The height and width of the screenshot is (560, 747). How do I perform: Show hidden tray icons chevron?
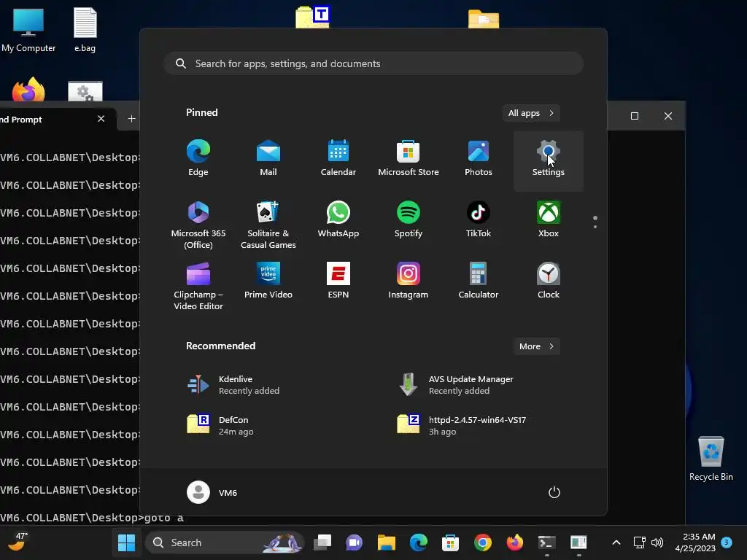pyautogui.click(x=616, y=542)
